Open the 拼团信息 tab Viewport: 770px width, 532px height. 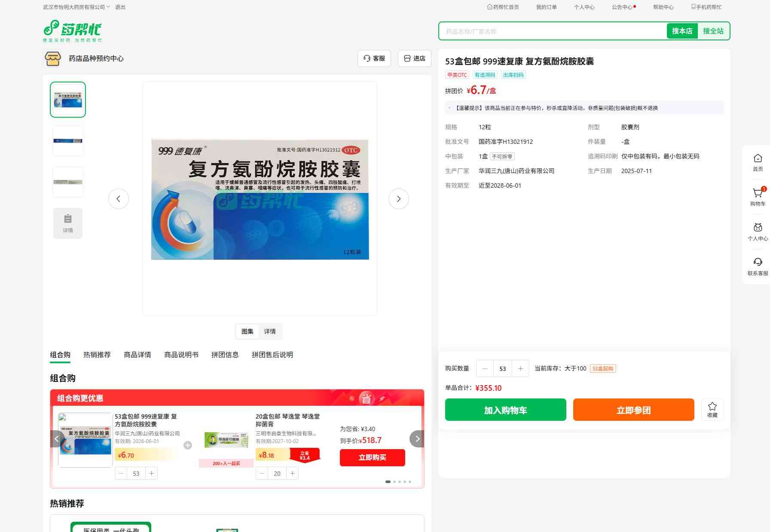coord(225,355)
